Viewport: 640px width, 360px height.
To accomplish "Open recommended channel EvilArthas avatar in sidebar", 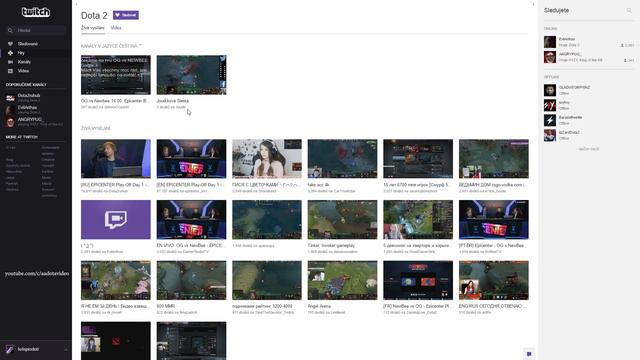I will click(x=10, y=110).
